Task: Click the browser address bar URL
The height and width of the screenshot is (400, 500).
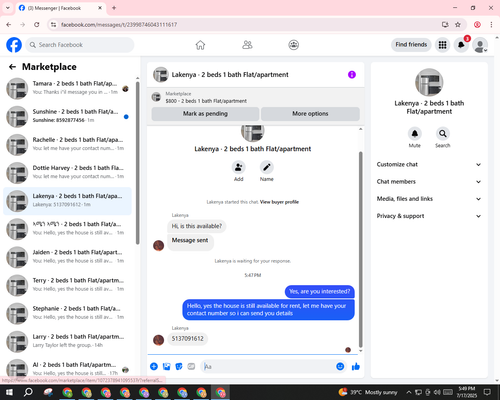Action: point(119,25)
